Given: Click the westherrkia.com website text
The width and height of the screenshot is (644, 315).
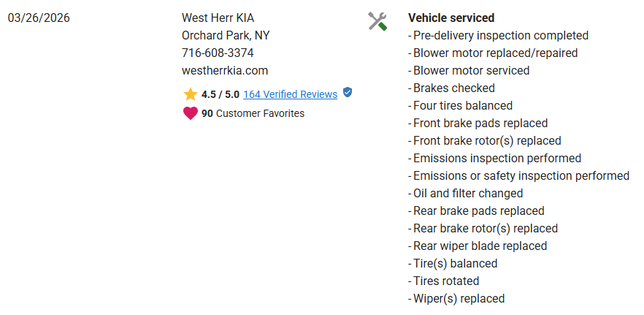Looking at the screenshot, I should pos(225,71).
